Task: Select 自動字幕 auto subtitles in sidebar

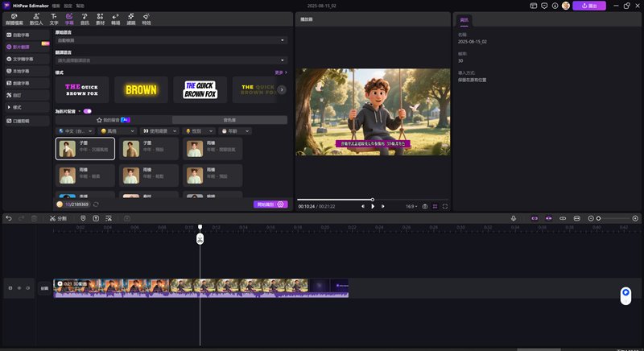Action: (x=27, y=35)
